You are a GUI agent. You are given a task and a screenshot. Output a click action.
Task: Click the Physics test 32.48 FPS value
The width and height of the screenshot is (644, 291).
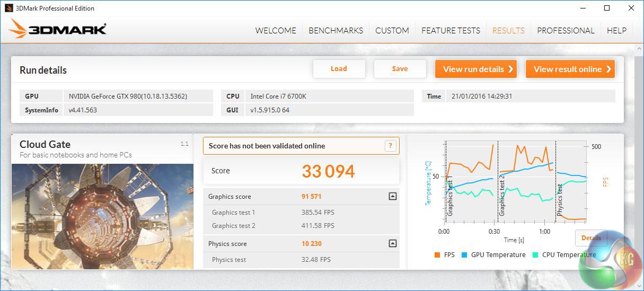click(x=316, y=260)
